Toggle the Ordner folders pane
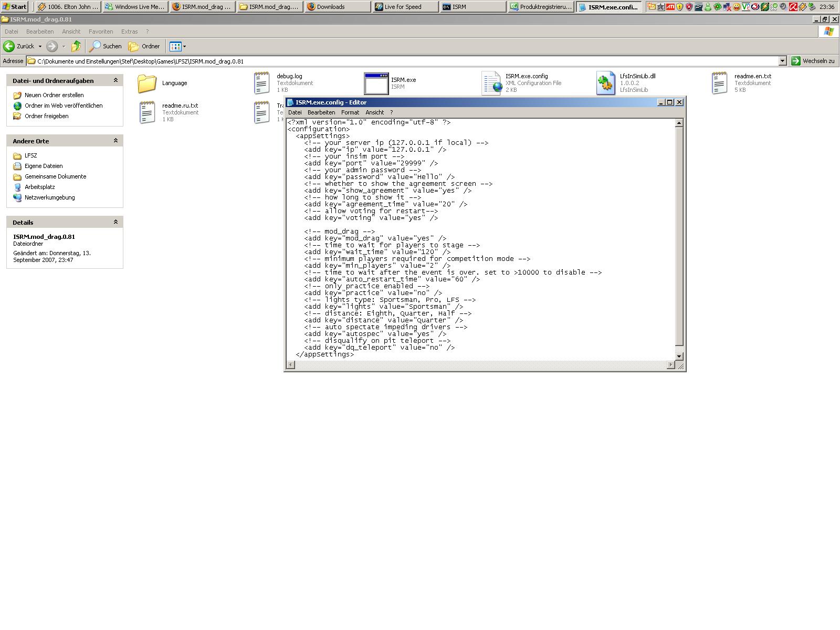Image resolution: width=840 pixels, height=630 pixels. point(144,46)
